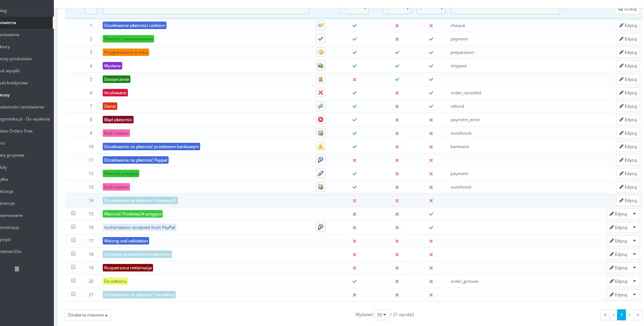644x326 pixels.
Task: Click the red cross in the Dostarczone row
Action: click(x=355, y=79)
